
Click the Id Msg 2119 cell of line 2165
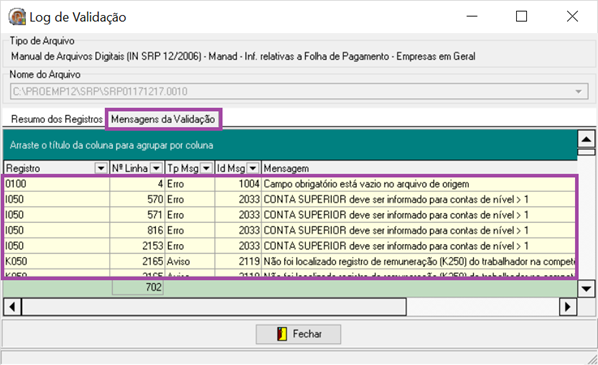coord(238,262)
